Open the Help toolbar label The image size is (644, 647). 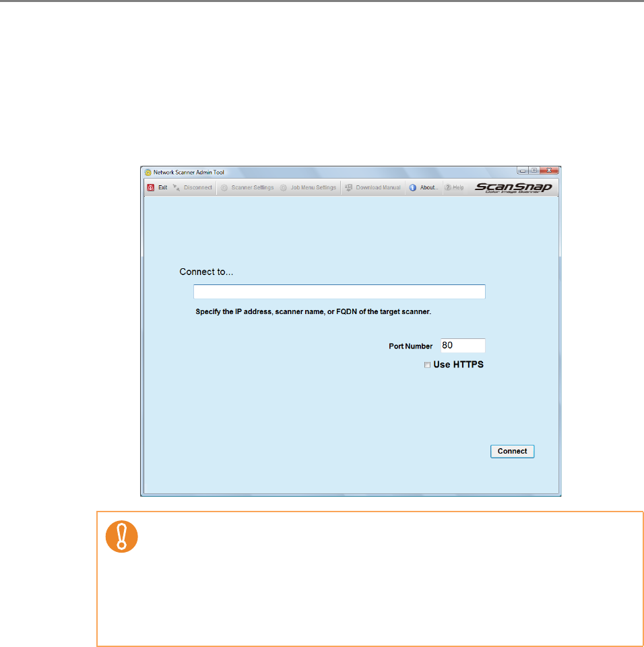pos(458,187)
